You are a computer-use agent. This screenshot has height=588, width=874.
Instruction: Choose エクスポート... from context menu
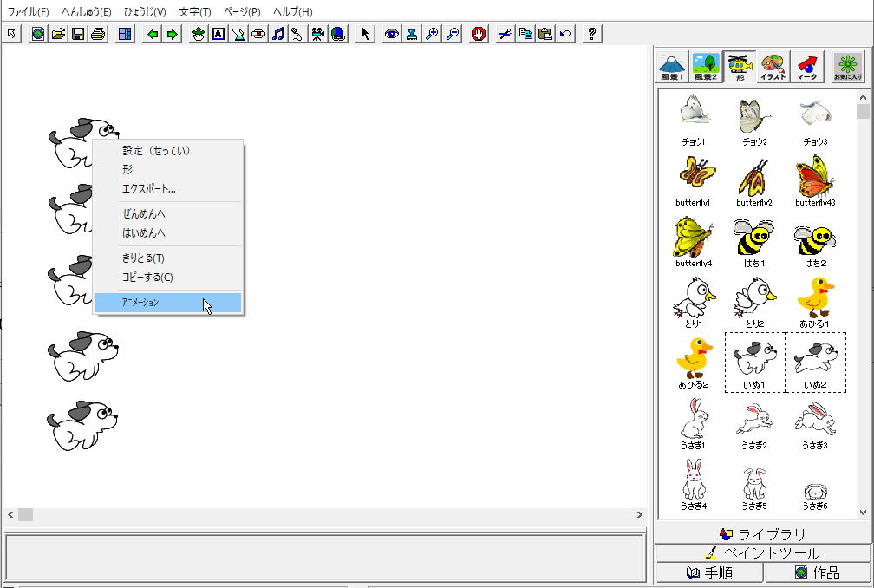pyautogui.click(x=149, y=189)
